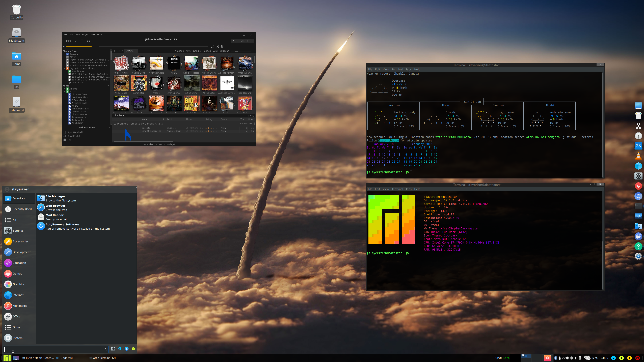This screenshot has width=644, height=362.
Task: Open VLC from the right dock
Action: [x=638, y=156]
